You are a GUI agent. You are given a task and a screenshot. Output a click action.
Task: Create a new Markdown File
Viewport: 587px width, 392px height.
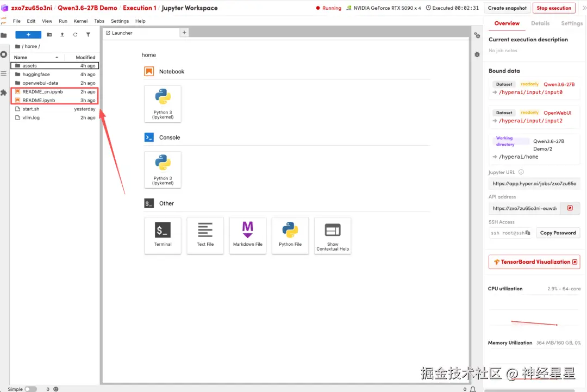coord(248,235)
